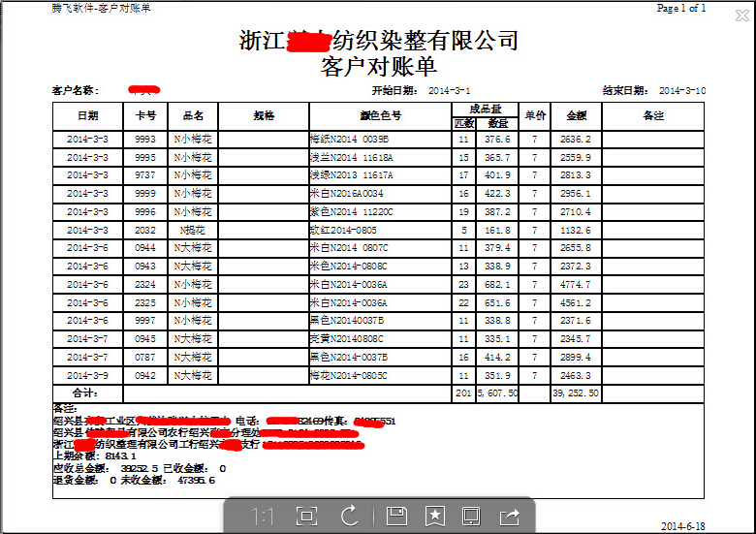This screenshot has width=756, height=534.
Task: Click total piece count 201
Action: click(x=463, y=393)
